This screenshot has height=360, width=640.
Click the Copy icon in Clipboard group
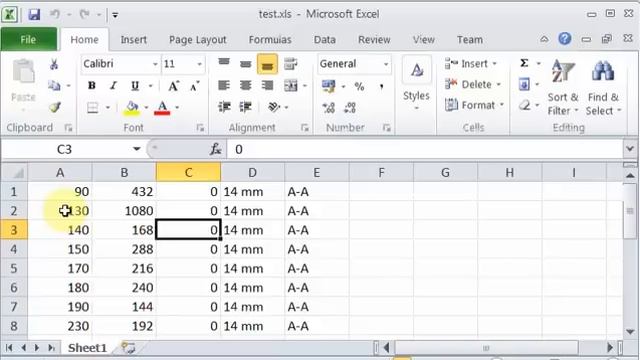pyautogui.click(x=54, y=85)
